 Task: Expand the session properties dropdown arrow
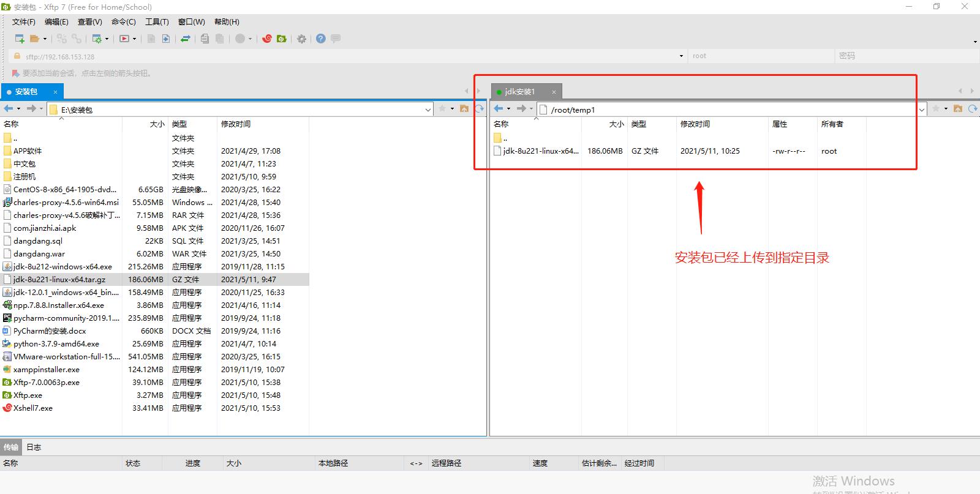(107, 39)
